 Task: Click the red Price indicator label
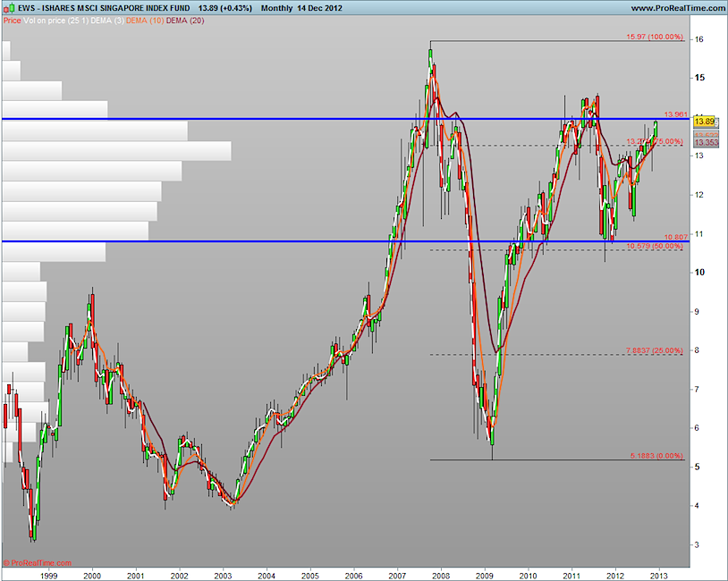coord(12,21)
